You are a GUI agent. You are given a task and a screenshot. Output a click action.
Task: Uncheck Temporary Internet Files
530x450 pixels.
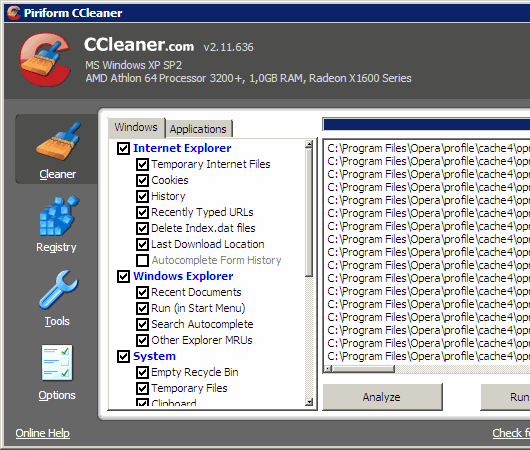click(142, 164)
